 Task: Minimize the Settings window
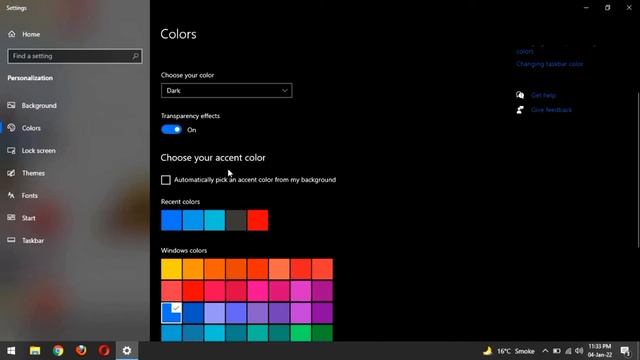coord(586,7)
